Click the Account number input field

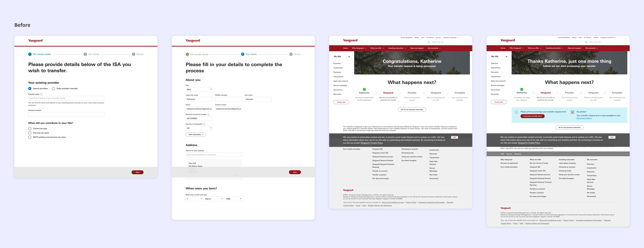66,114
